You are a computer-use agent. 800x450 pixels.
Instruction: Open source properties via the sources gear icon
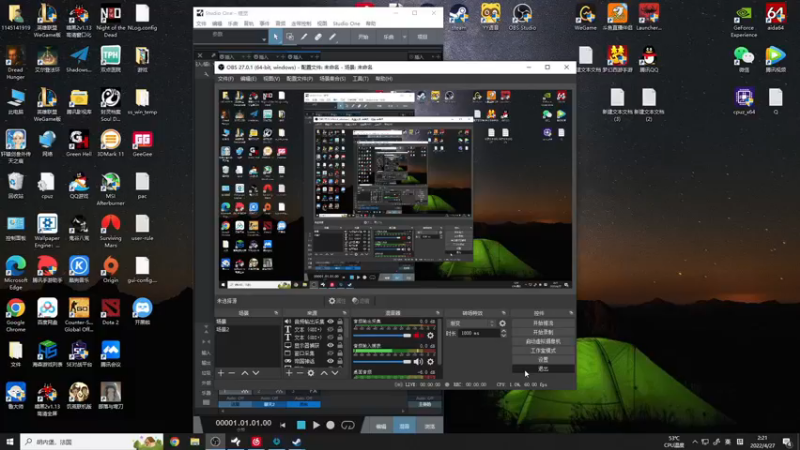311,373
